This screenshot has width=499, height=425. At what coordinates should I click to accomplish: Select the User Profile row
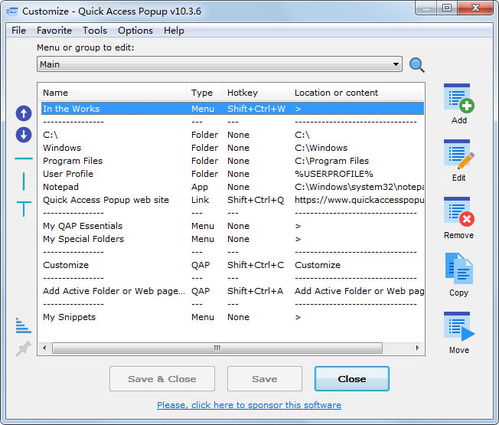pyautogui.click(x=232, y=174)
